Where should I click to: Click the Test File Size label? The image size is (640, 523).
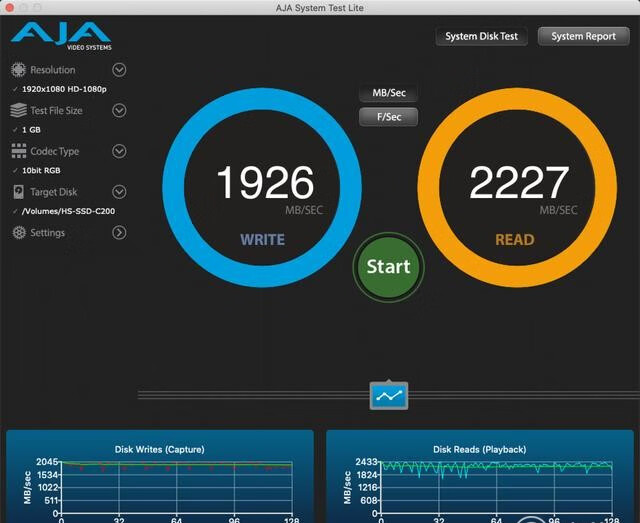click(x=56, y=110)
